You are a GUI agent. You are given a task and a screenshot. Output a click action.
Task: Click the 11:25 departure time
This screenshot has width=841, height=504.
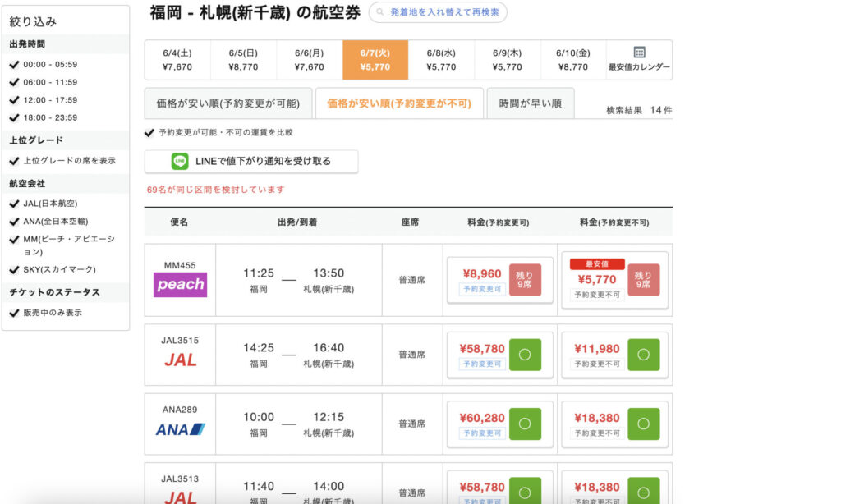click(259, 273)
